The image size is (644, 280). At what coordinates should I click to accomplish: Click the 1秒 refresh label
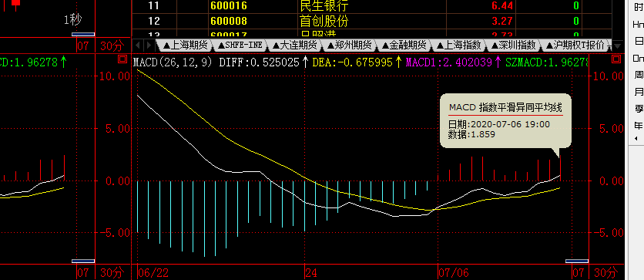(72, 19)
